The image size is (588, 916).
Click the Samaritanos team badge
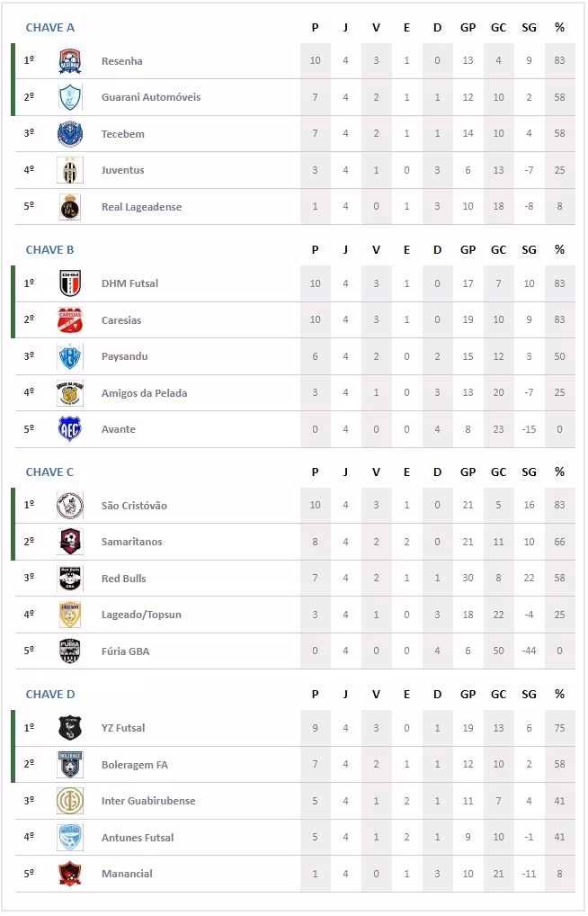(69, 542)
